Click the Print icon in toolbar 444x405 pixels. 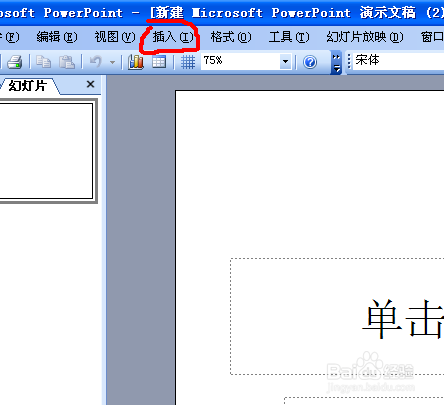[x=14, y=62]
